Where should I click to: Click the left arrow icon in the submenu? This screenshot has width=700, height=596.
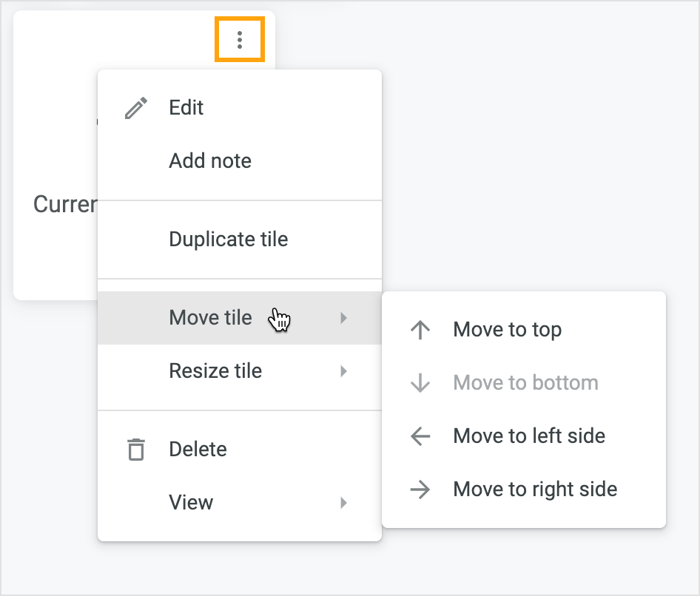click(420, 436)
